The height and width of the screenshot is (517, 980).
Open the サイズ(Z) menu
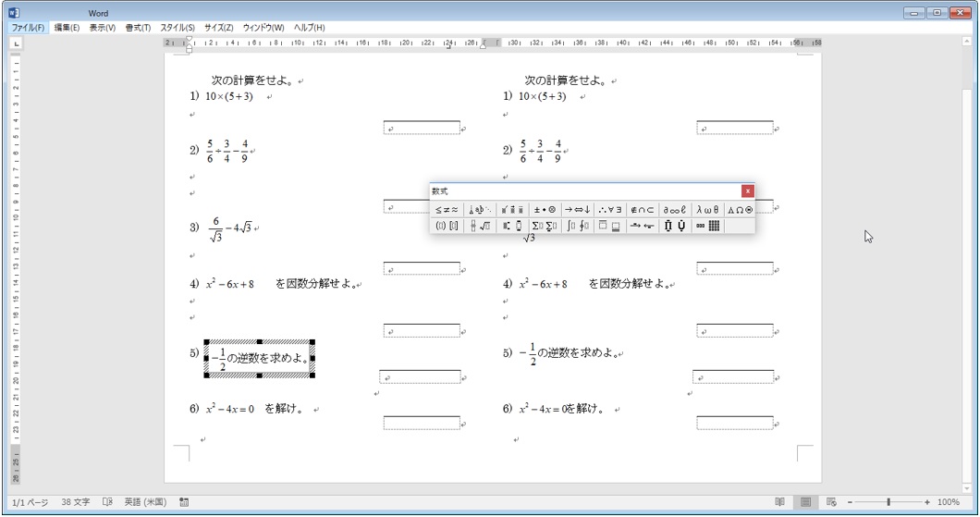pyautogui.click(x=218, y=28)
